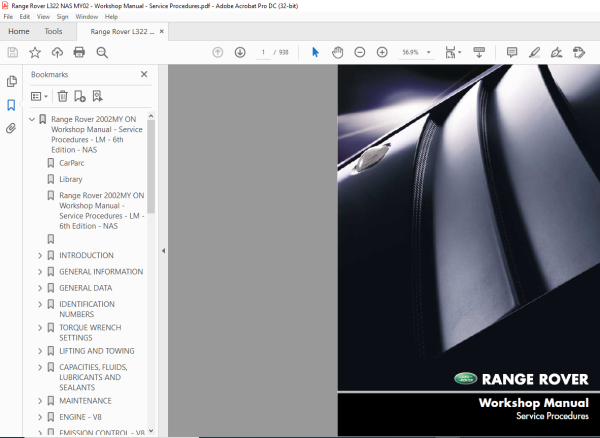
Task: Collapse the top Range Rover 2002MY bookmark
Action: point(32,119)
